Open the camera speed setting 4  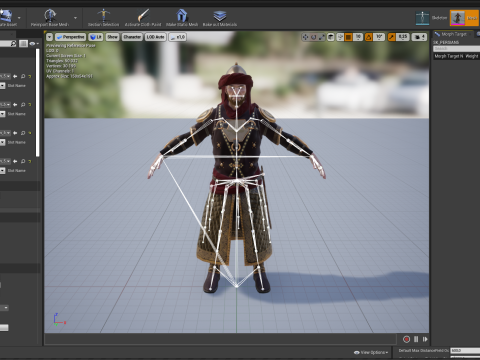coord(419,37)
